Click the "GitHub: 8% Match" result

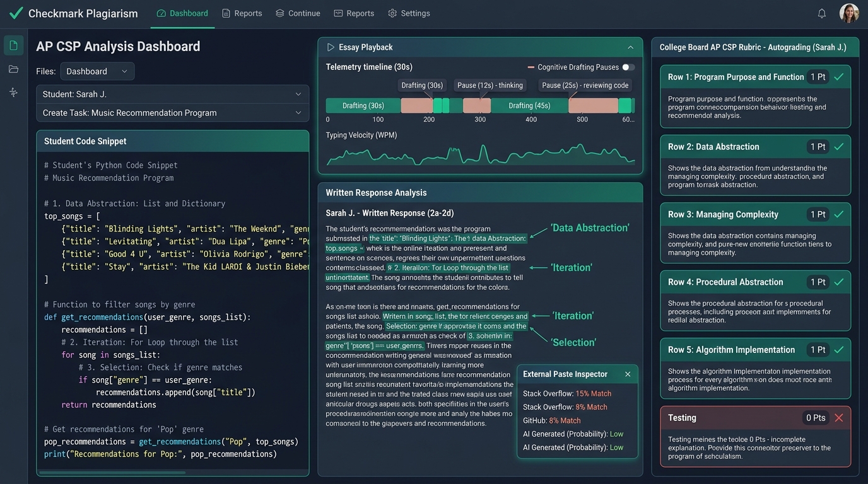coord(552,420)
